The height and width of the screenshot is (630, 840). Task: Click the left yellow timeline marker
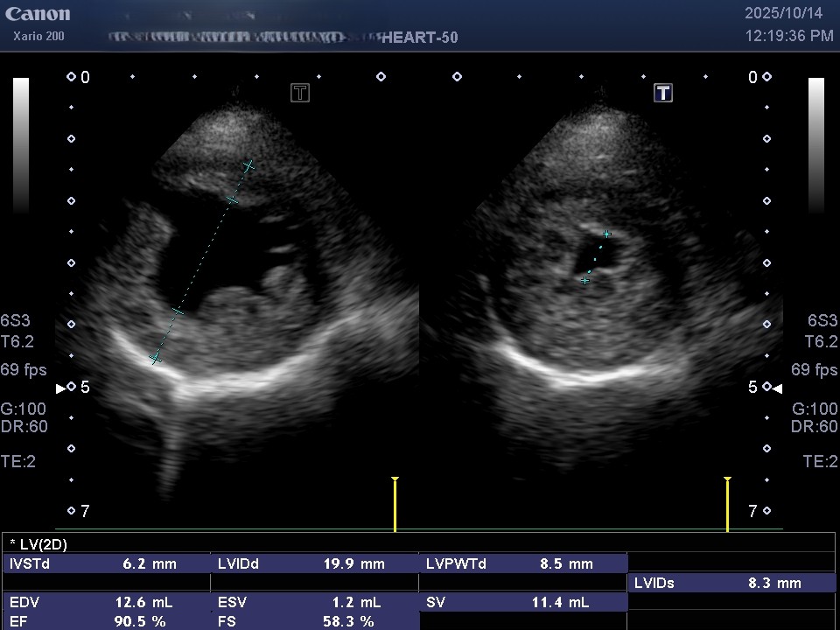[395, 503]
